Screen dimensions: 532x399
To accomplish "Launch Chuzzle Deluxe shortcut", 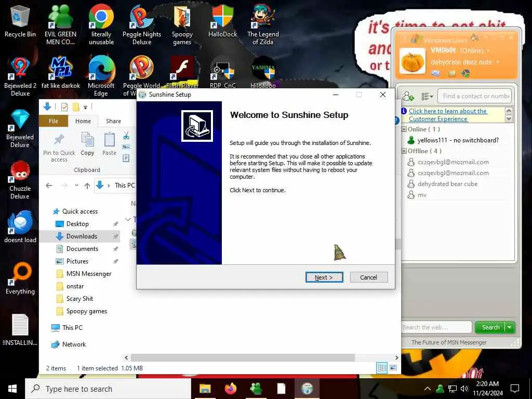I will click(x=20, y=180).
